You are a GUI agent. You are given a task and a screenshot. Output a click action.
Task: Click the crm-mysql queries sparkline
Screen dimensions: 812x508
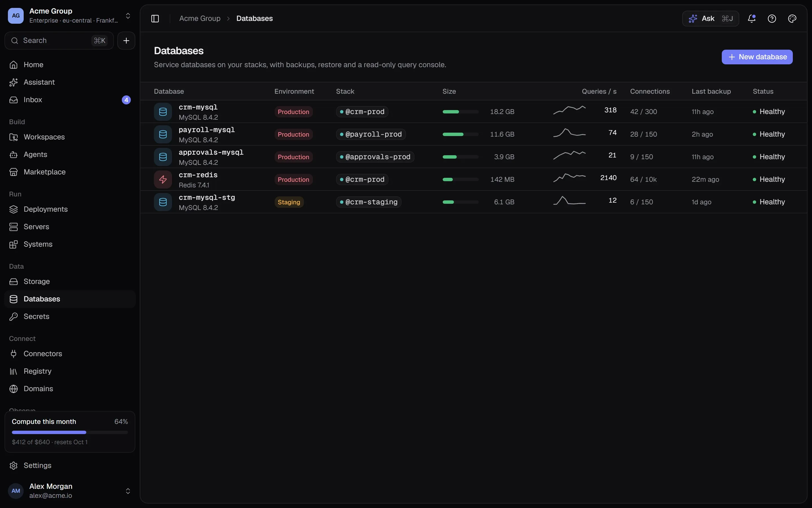570,110
